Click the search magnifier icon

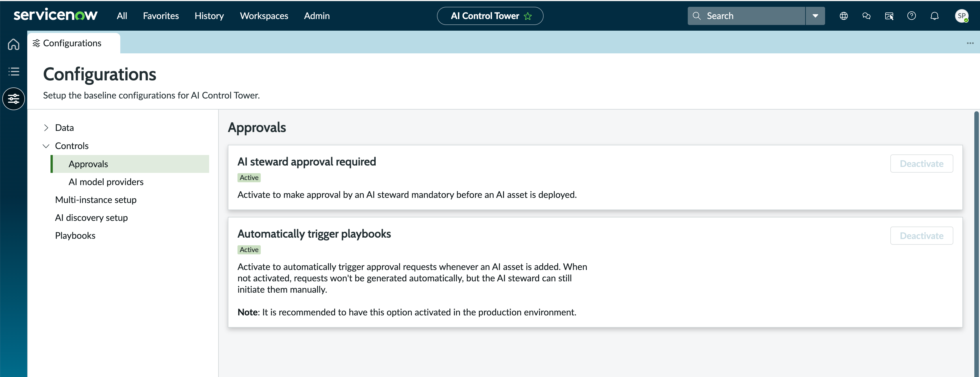coord(697,16)
